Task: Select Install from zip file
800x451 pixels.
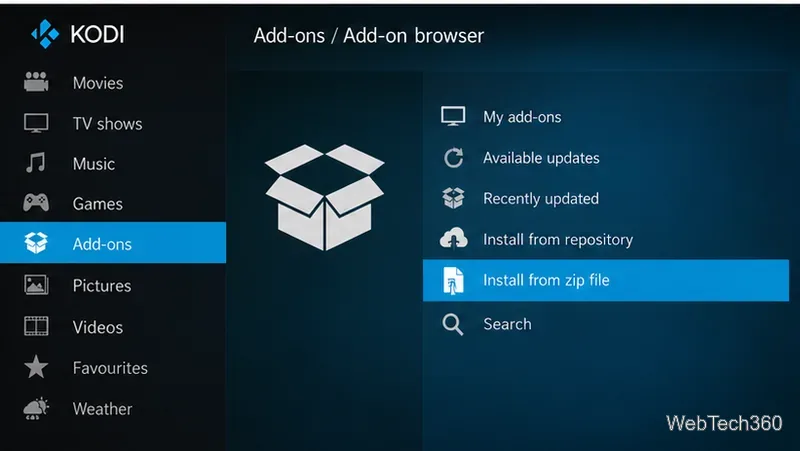Action: tap(606, 280)
